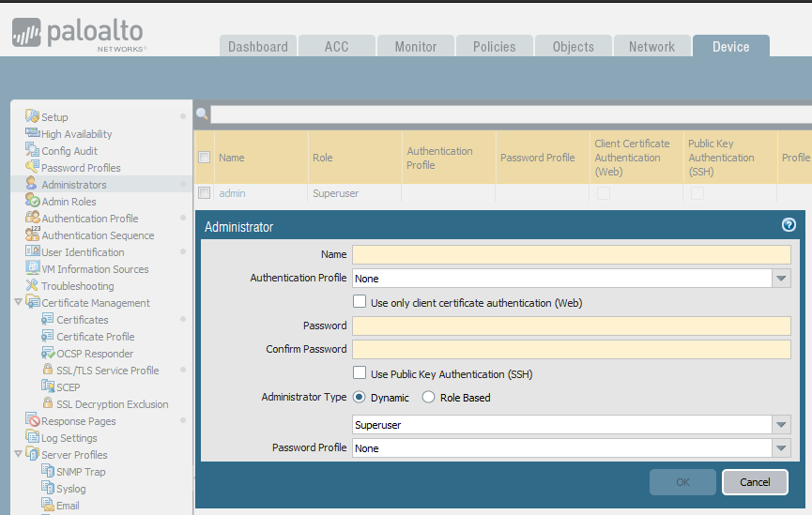Click the Administrators user icon

(x=32, y=183)
